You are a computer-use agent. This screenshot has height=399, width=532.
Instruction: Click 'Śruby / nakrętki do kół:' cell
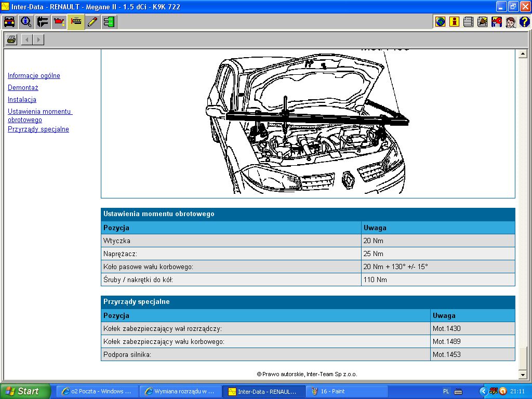click(231, 280)
